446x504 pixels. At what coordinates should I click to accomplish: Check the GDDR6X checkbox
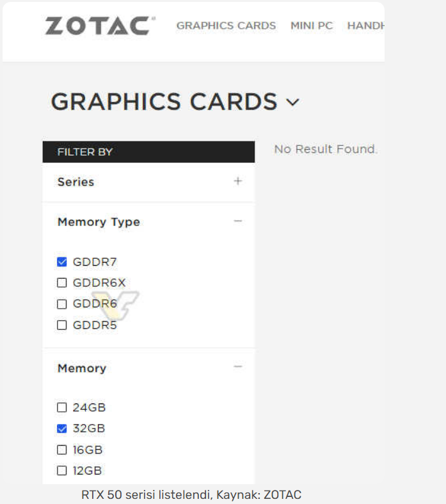pos(62,283)
